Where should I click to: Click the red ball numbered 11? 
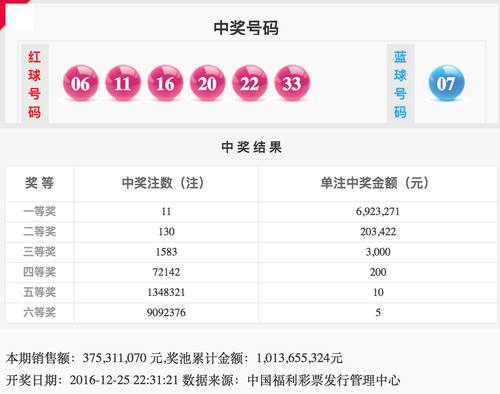(123, 83)
